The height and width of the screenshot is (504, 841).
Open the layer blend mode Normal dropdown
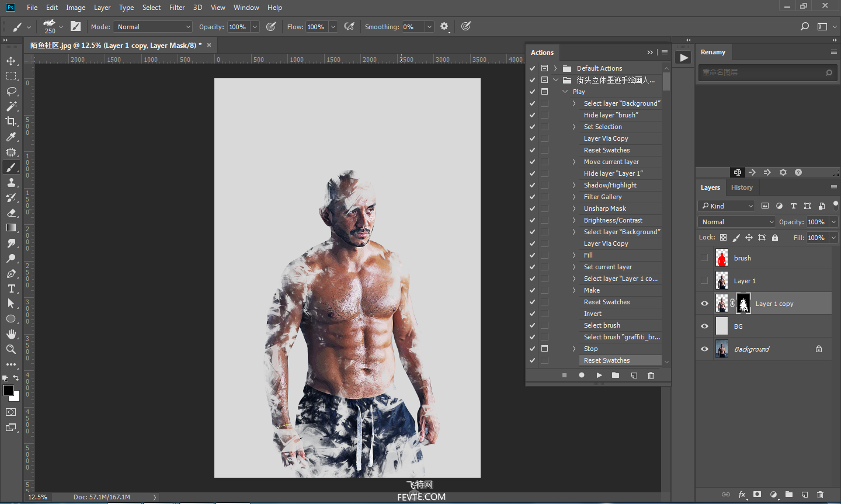(x=736, y=222)
